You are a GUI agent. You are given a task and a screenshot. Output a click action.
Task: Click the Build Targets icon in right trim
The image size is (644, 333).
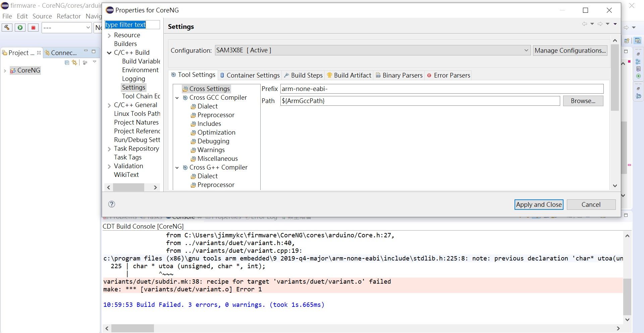pyautogui.click(x=638, y=76)
